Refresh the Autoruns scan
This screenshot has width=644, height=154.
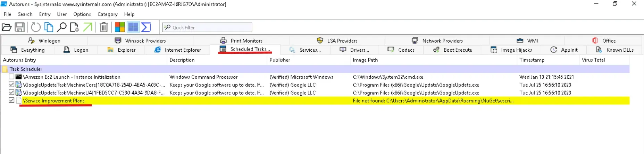(36, 27)
